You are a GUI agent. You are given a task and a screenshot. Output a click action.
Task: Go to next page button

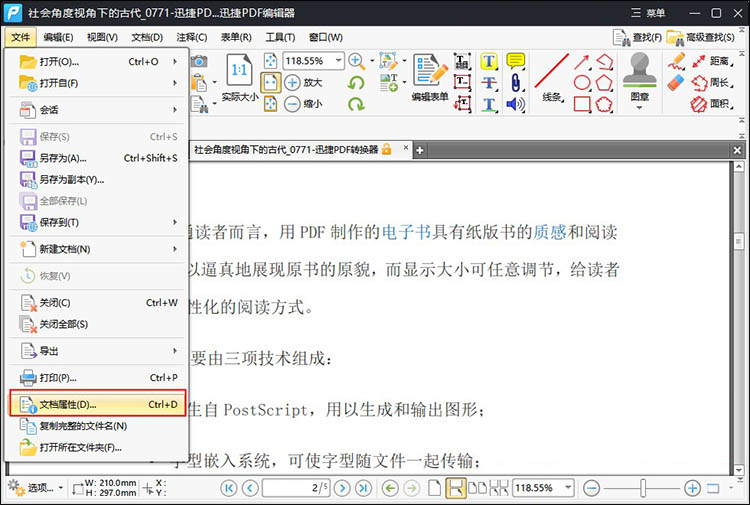tap(342, 488)
